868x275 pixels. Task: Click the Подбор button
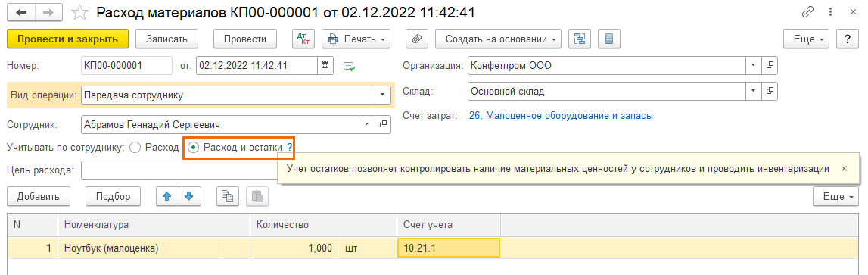[113, 196]
